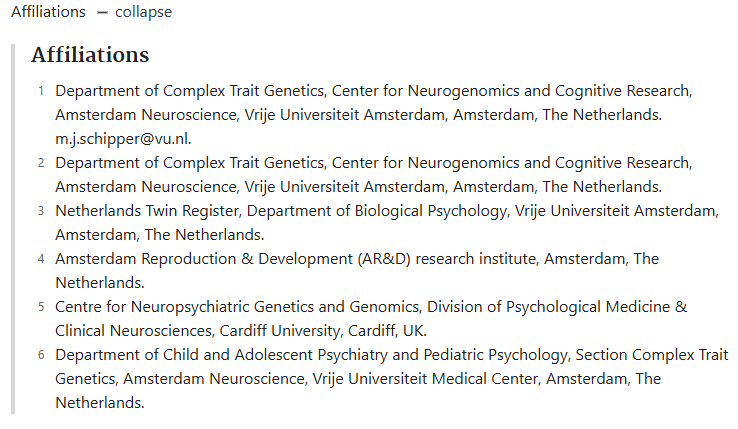This screenshot has width=738, height=429.
Task: Click Cardiff University, Cardiff, UK text
Action: [x=323, y=331]
